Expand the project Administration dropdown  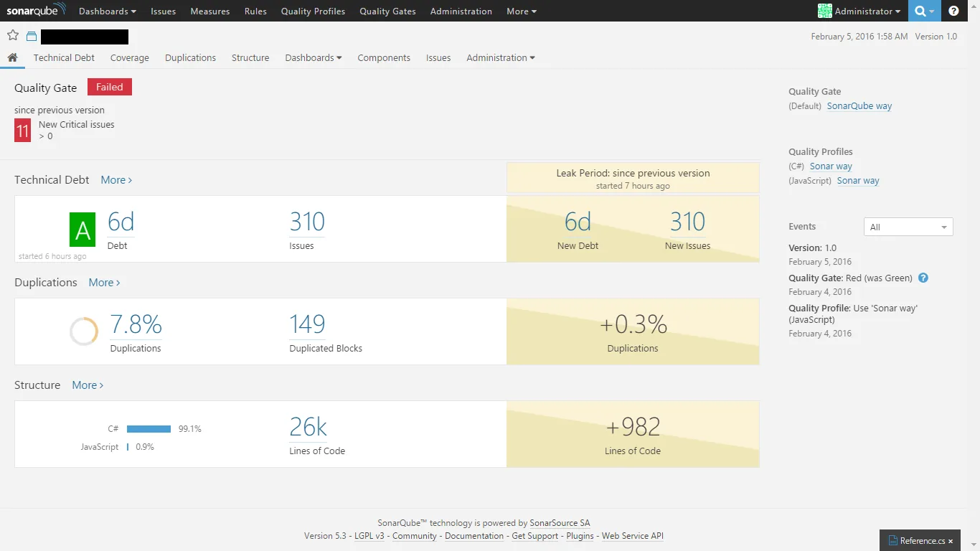[501, 57]
